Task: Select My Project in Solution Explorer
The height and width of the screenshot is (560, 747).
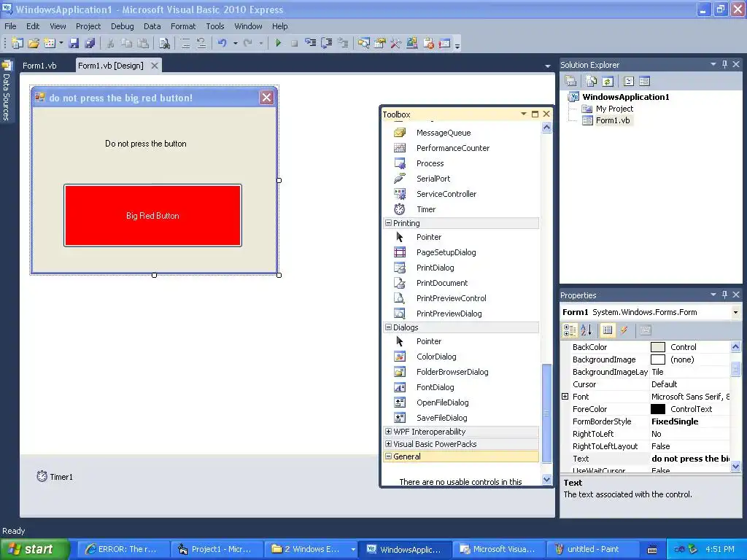Action: (x=614, y=109)
